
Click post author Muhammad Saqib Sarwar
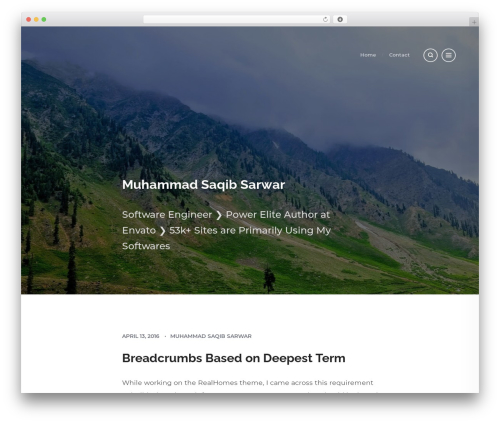click(x=211, y=336)
